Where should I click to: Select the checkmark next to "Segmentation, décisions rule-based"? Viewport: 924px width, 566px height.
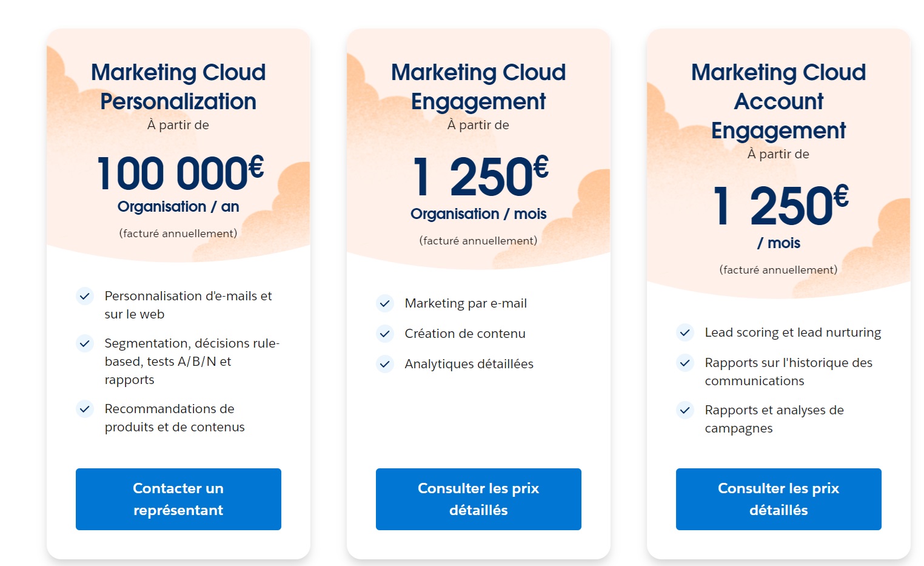85,343
